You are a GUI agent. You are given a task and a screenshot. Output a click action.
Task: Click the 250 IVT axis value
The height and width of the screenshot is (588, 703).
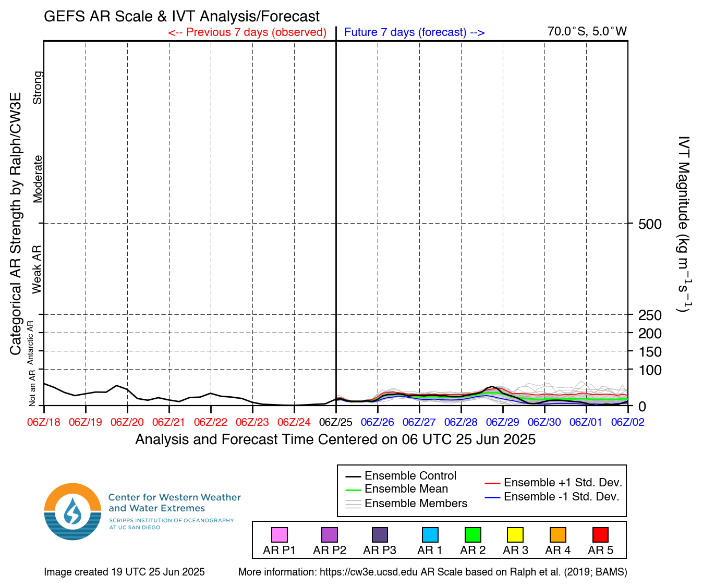(x=650, y=315)
